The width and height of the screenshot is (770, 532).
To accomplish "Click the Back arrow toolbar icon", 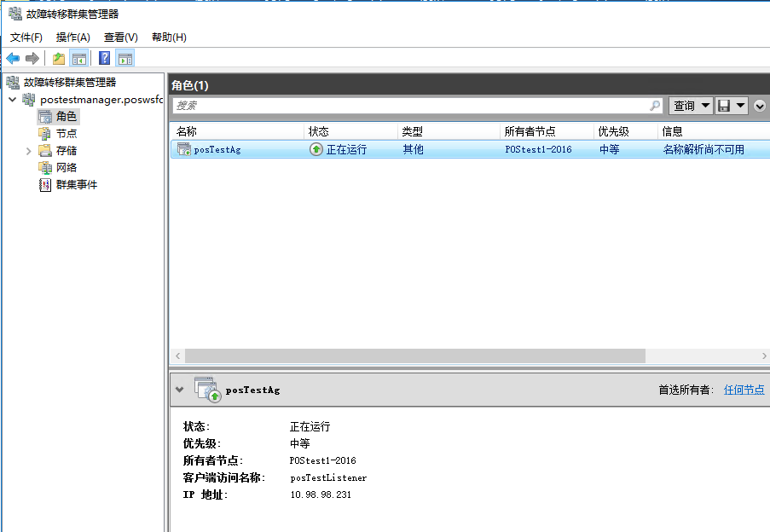I will (x=13, y=59).
